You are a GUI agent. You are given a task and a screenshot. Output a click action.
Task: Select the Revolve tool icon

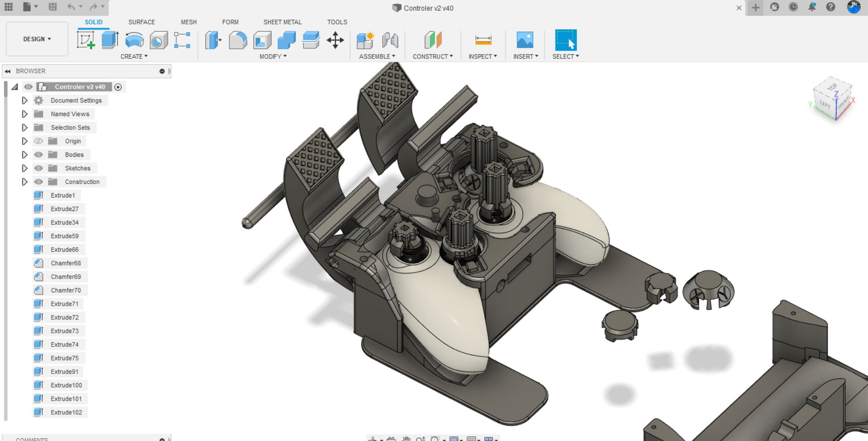click(x=134, y=40)
